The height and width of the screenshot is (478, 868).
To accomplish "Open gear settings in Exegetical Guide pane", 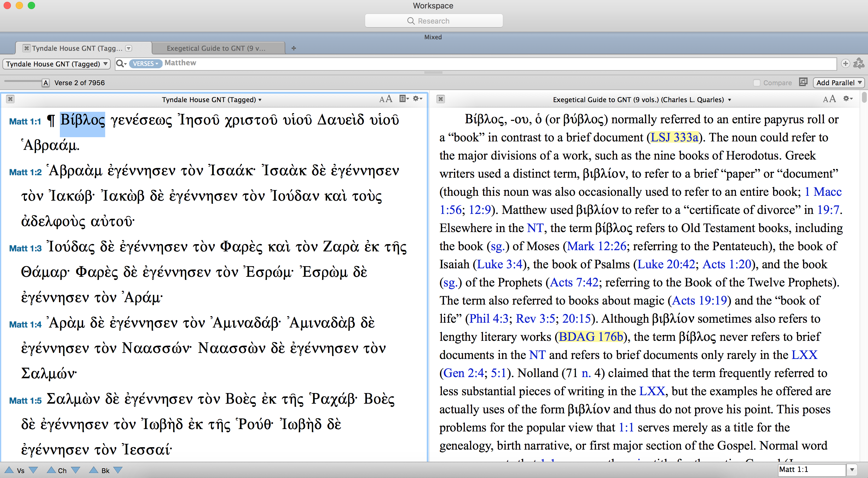I will point(847,99).
